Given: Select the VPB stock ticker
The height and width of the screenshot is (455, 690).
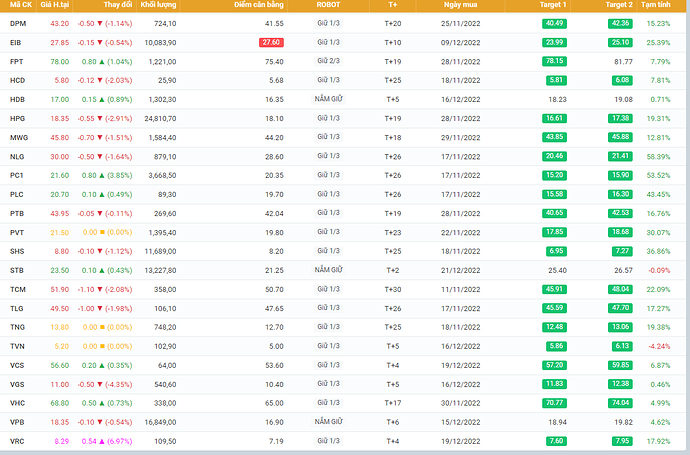Looking at the screenshot, I should 17,422.
